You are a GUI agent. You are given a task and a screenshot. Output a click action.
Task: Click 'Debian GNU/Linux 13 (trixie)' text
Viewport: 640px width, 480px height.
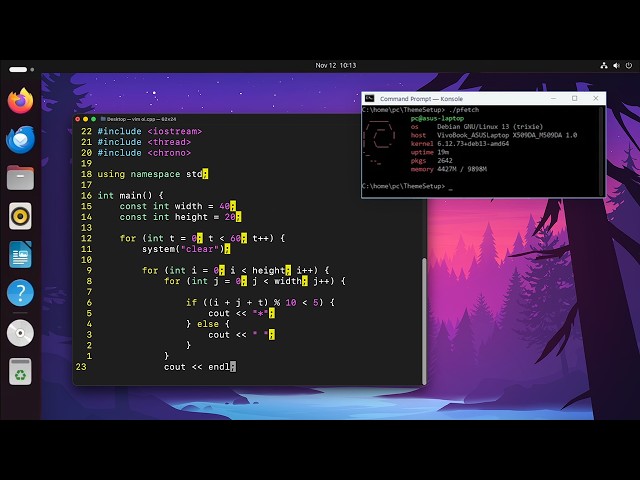click(490, 127)
